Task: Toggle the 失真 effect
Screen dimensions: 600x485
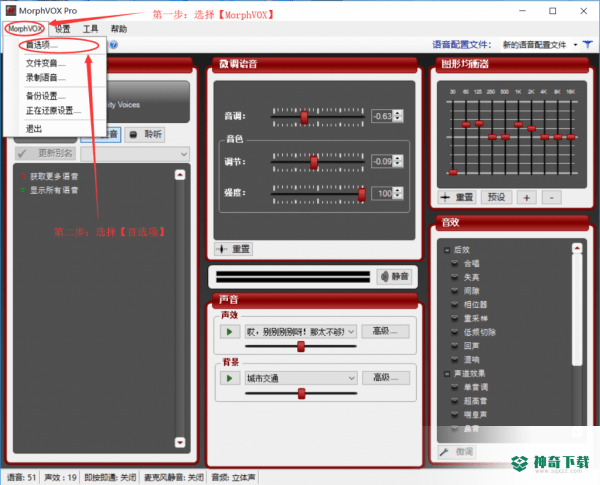Action: click(455, 277)
